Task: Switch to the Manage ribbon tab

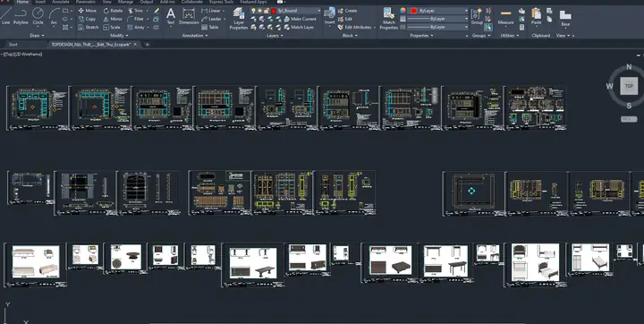Action: [x=126, y=2]
